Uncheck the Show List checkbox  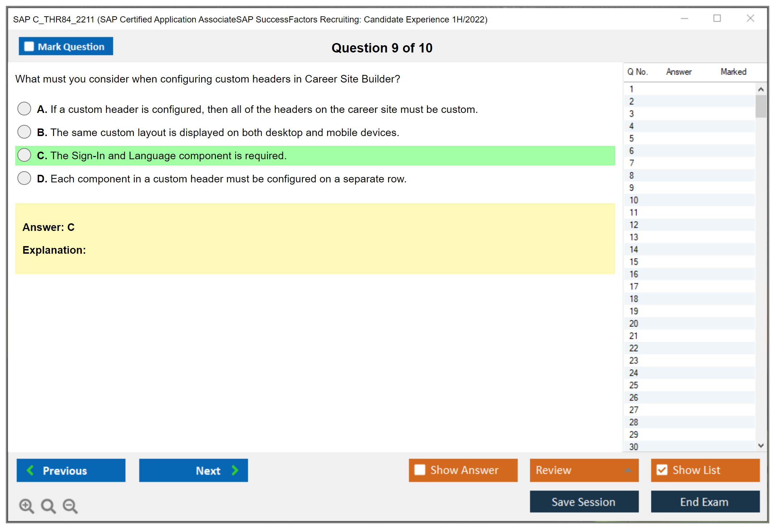pyautogui.click(x=662, y=470)
